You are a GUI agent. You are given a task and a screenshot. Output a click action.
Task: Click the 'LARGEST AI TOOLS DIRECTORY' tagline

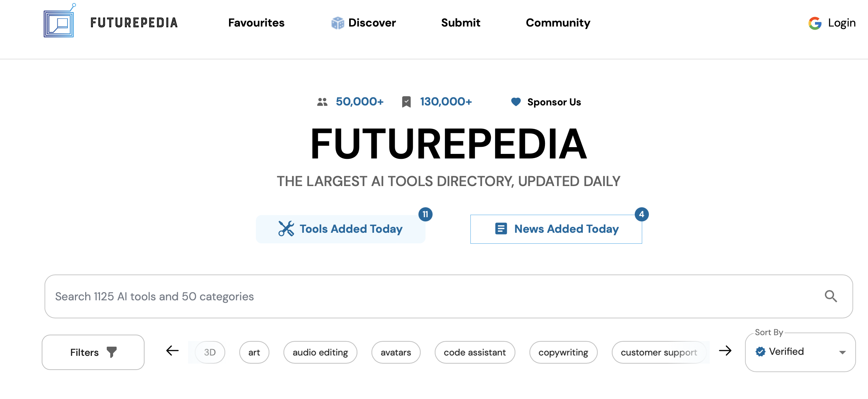tap(448, 181)
